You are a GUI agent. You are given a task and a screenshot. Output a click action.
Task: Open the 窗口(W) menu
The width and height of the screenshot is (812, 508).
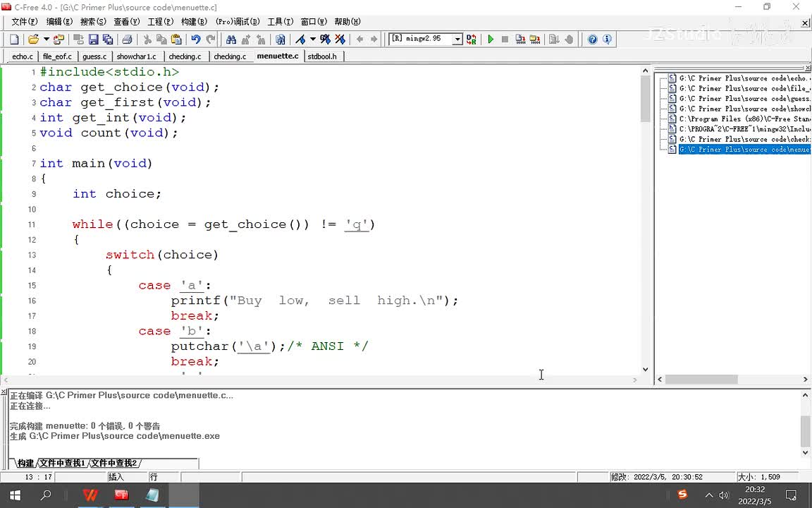[314, 22]
